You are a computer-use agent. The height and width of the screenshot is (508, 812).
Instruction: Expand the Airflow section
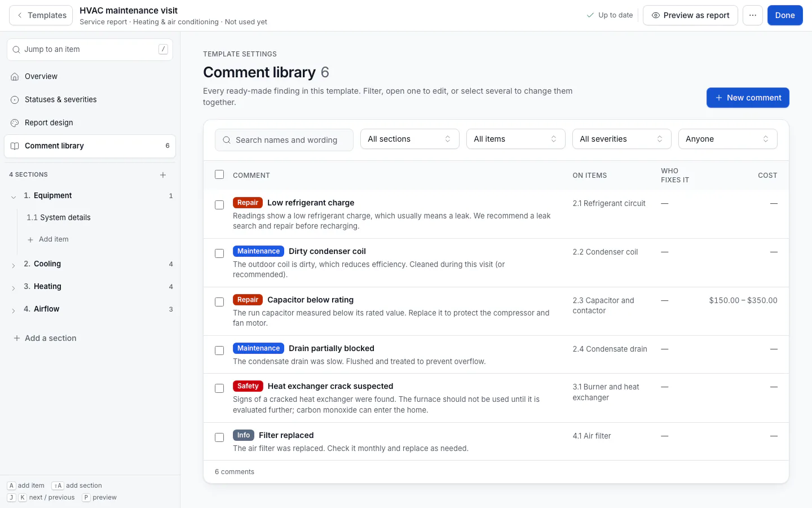click(14, 310)
